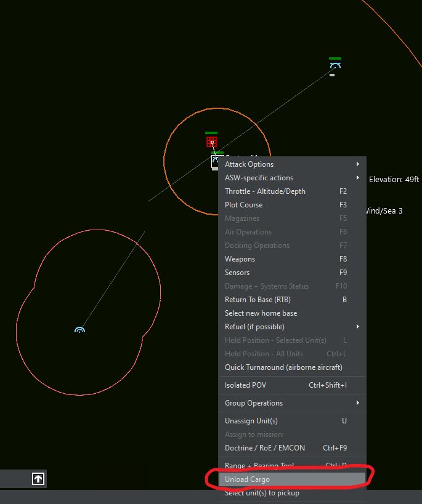422x504 pixels.
Task: Select Unassign Unit(s) entry
Action: click(292, 421)
